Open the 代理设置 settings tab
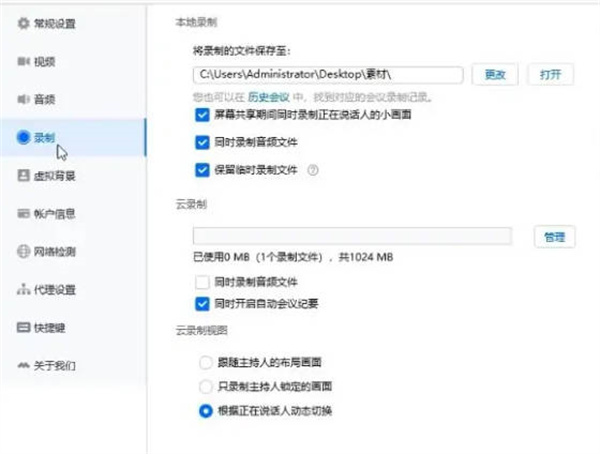 point(55,289)
